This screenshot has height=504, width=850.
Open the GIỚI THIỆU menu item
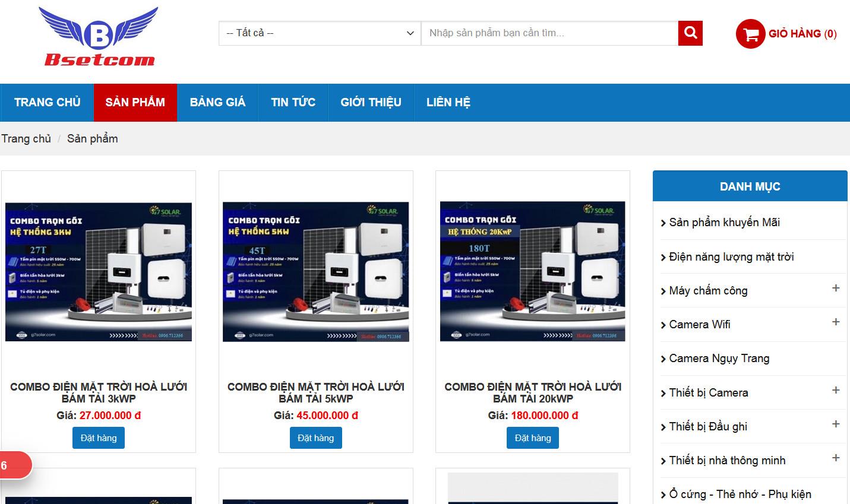(x=371, y=102)
